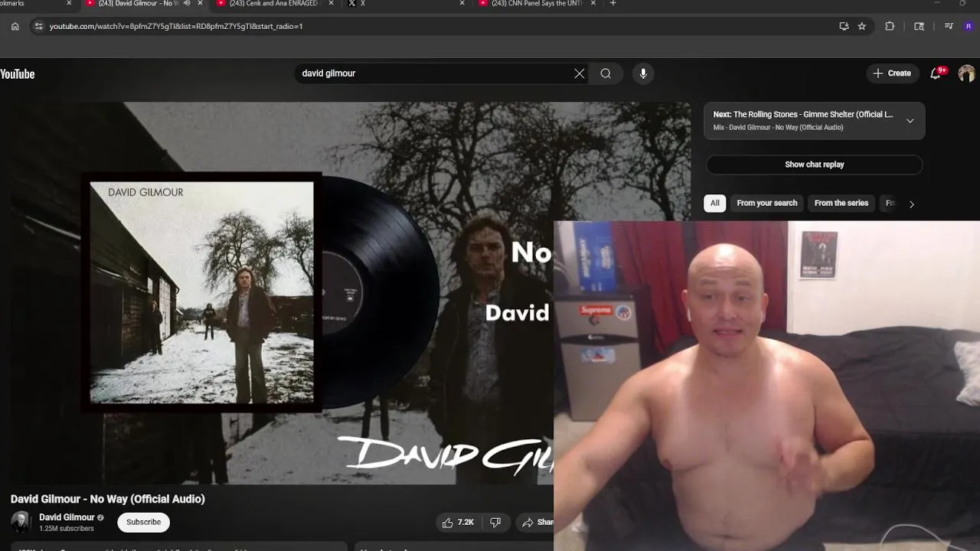Open the David Gilmour channel name link
The width and height of the screenshot is (980, 551).
click(x=67, y=517)
